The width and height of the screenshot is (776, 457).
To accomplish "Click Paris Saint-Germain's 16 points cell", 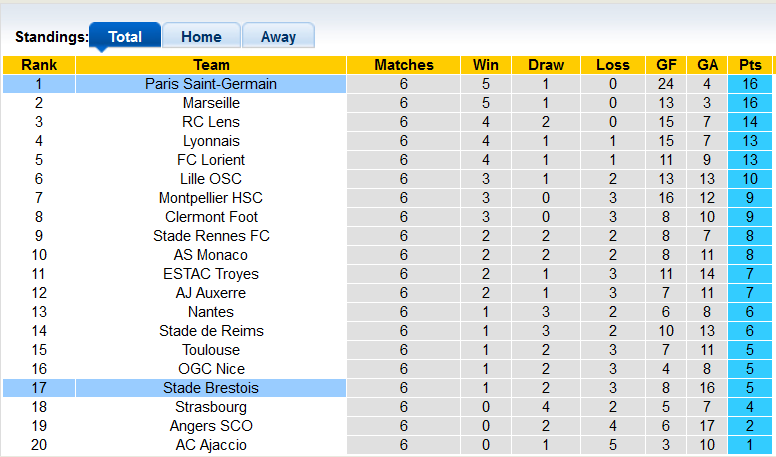I will click(x=750, y=84).
